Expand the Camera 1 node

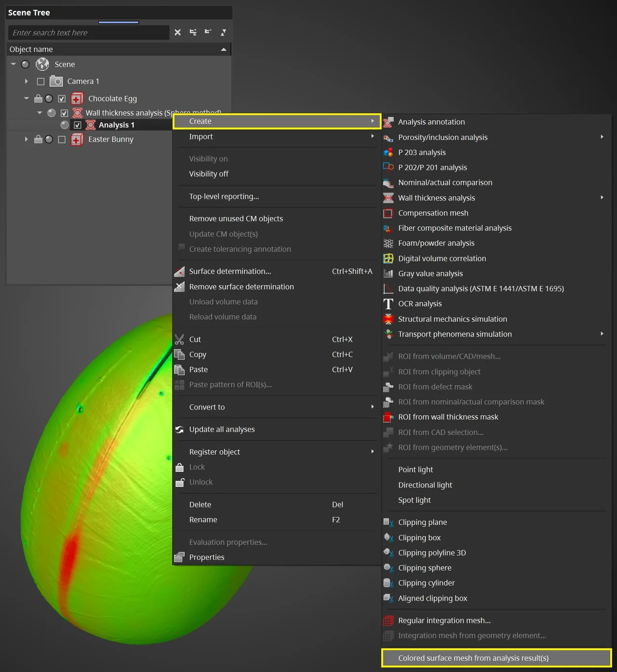click(x=26, y=82)
